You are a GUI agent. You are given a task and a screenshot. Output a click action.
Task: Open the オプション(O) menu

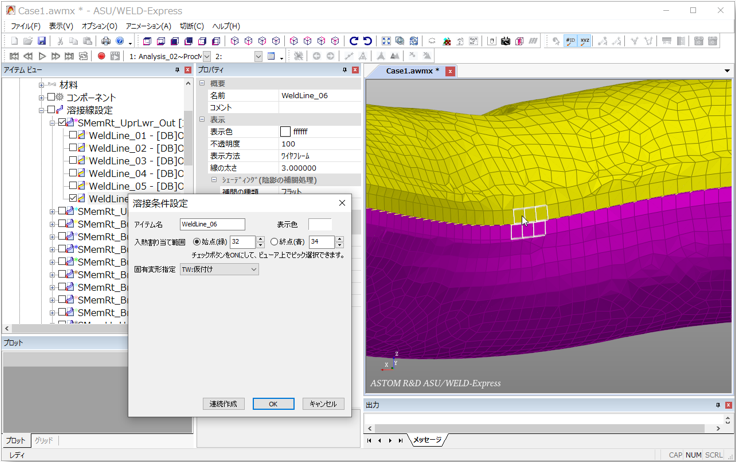coord(99,26)
